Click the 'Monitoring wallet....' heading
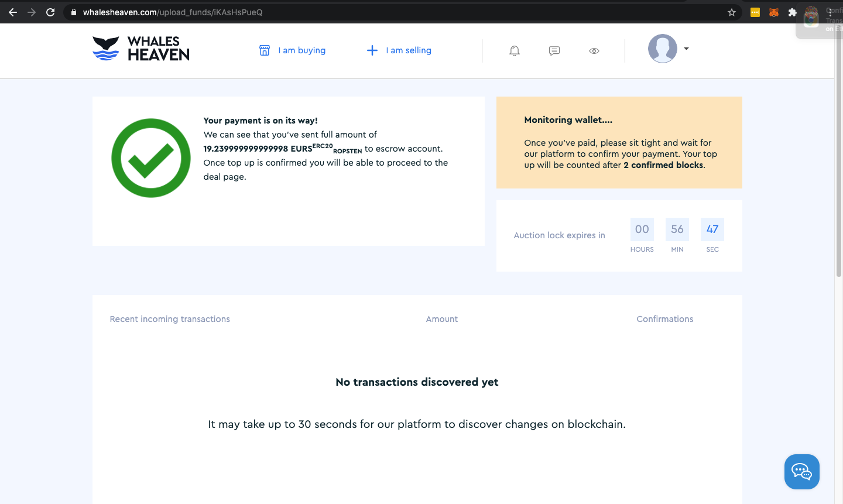 [568, 120]
